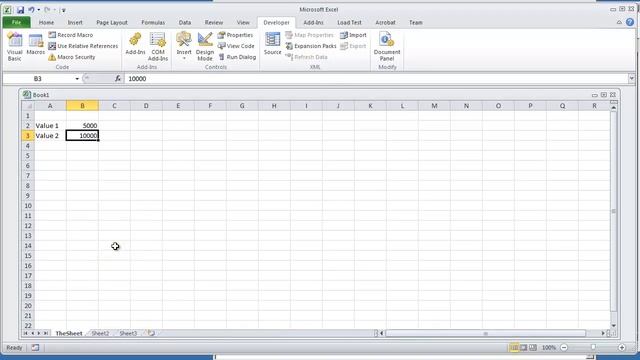Viewport: 640px width, 360px height.
Task: Select column C header
Action: coord(114,106)
